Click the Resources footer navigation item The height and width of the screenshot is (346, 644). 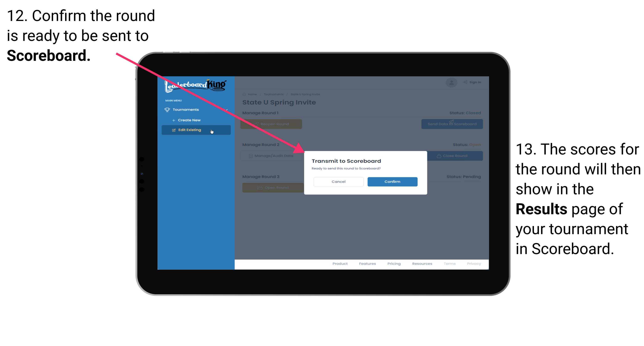point(422,264)
